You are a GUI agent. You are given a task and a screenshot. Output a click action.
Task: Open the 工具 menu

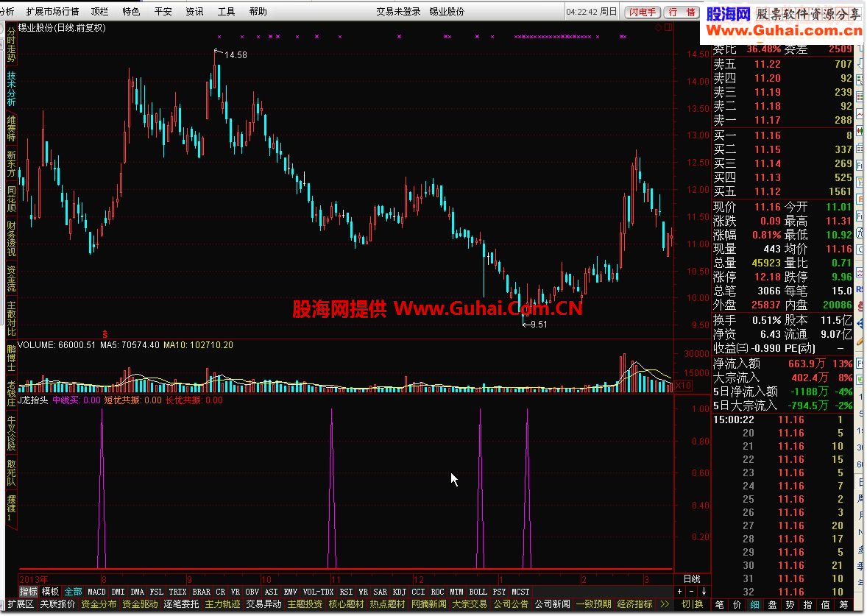pos(226,11)
